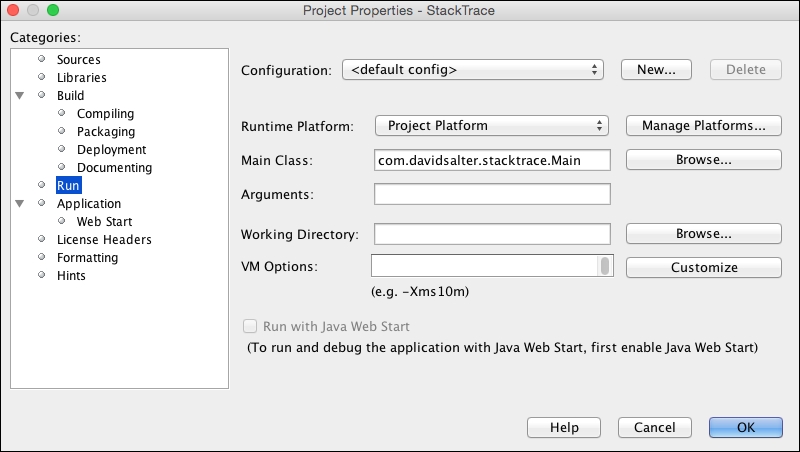Collapse the Build category triangle
This screenshot has height=452, width=800.
pyautogui.click(x=20, y=95)
